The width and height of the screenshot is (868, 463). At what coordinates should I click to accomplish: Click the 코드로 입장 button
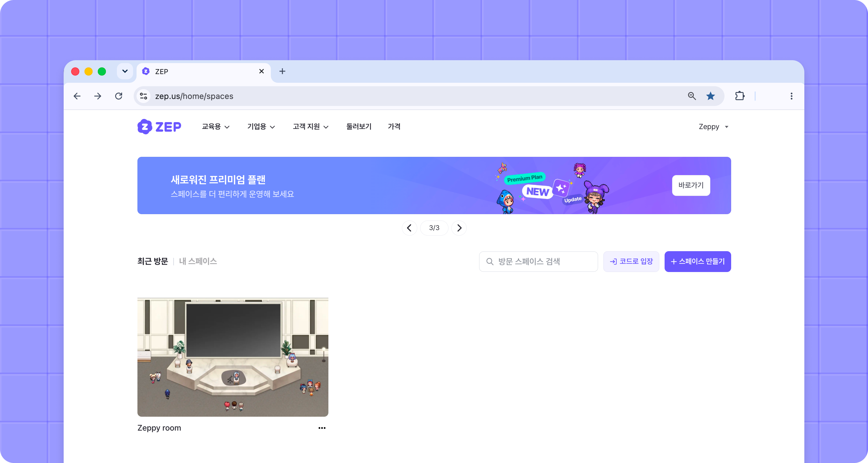pyautogui.click(x=631, y=262)
